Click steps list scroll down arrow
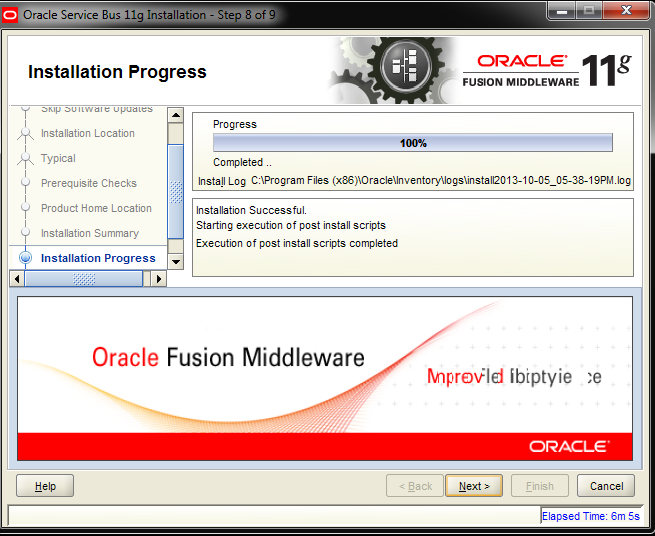 pyautogui.click(x=176, y=262)
